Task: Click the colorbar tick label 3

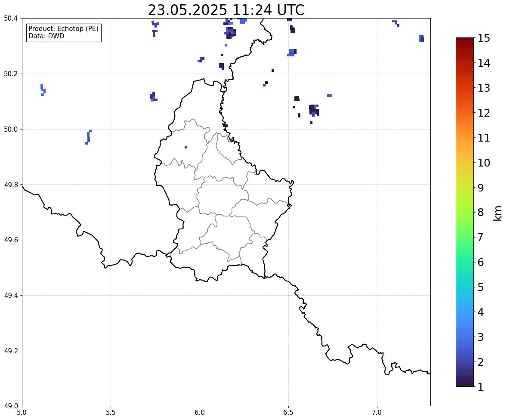Action: [x=480, y=337]
